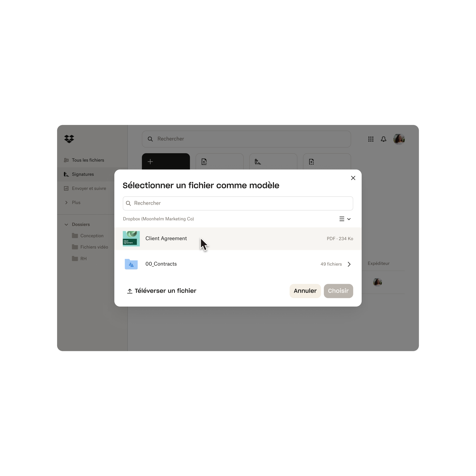The image size is (476, 476).
Task: Click the search icon in modal
Action: click(x=129, y=203)
